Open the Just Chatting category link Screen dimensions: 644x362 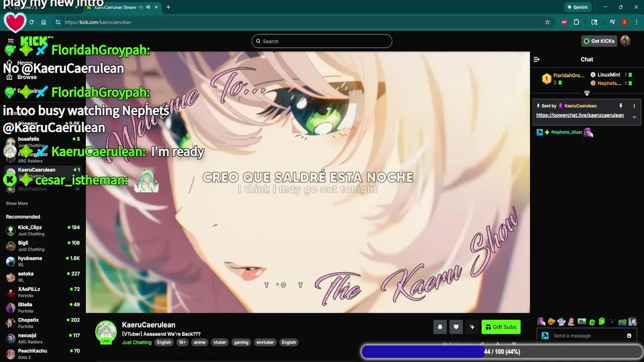pos(136,342)
